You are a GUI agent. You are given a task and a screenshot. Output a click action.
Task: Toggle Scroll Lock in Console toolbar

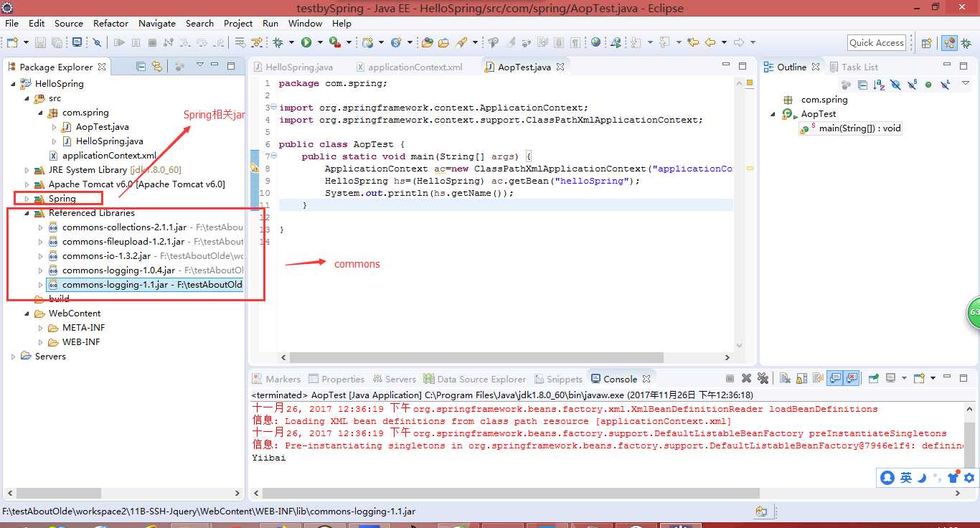(801, 378)
